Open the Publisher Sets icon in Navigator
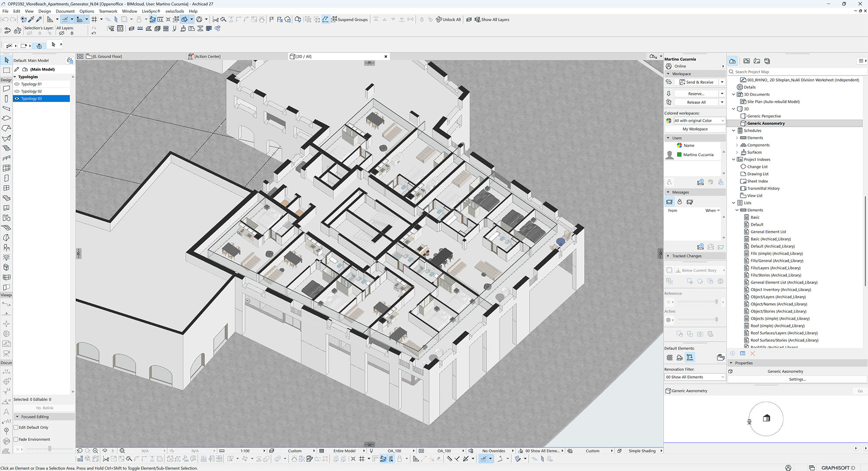The image size is (868, 471). (x=767, y=61)
